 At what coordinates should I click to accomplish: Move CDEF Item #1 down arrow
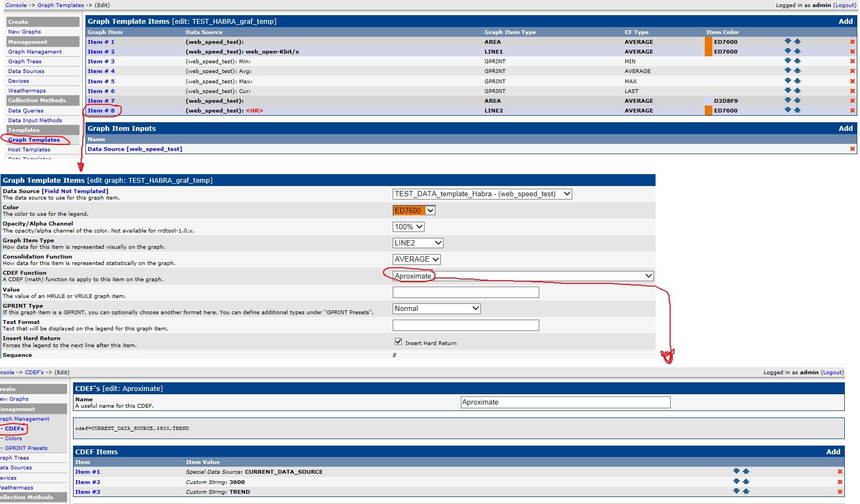(736, 471)
